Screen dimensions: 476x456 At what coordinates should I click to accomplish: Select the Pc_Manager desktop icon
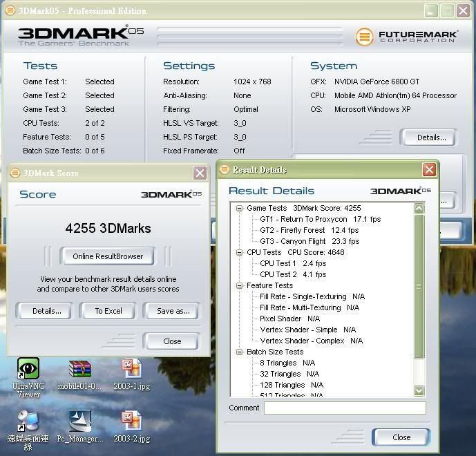tap(80, 421)
